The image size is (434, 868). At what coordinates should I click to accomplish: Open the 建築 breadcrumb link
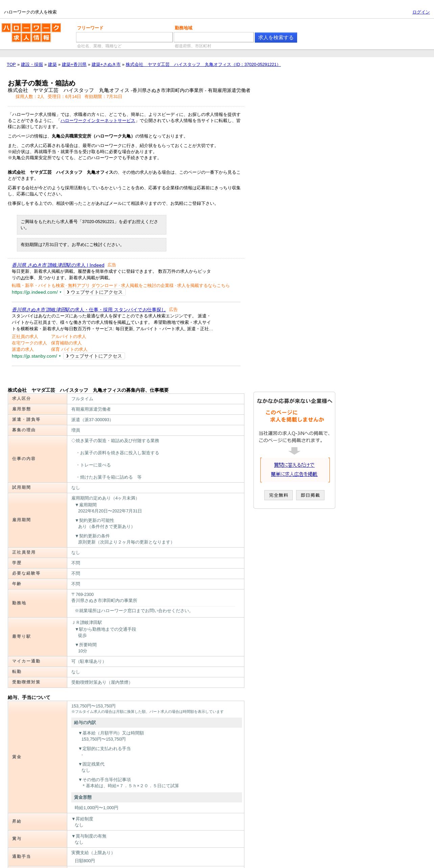pyautogui.click(x=52, y=64)
